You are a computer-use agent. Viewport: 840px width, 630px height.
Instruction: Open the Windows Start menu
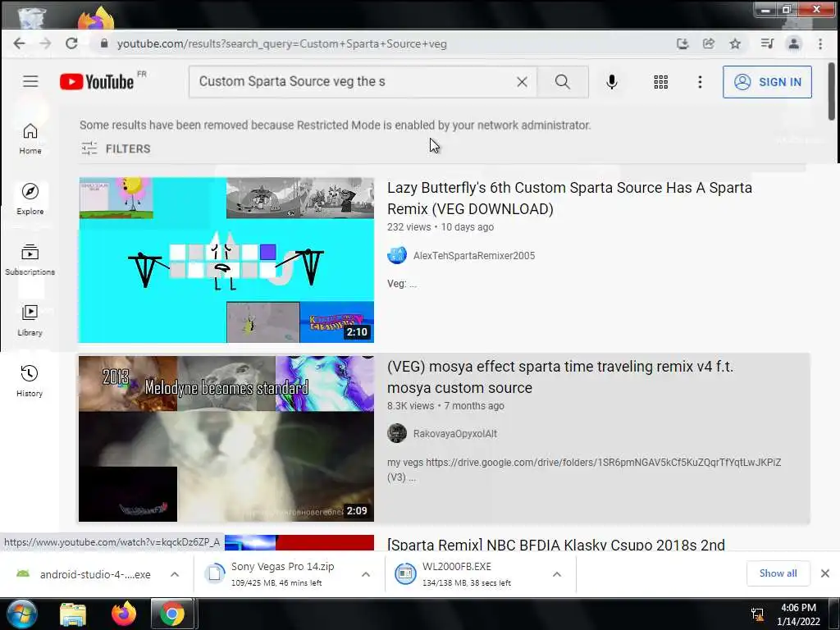pos(21,614)
